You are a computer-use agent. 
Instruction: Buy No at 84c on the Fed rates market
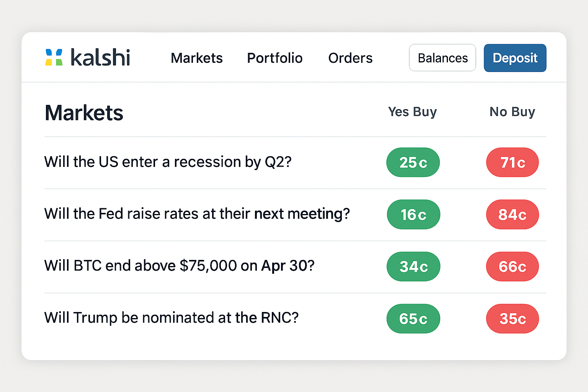point(512,214)
